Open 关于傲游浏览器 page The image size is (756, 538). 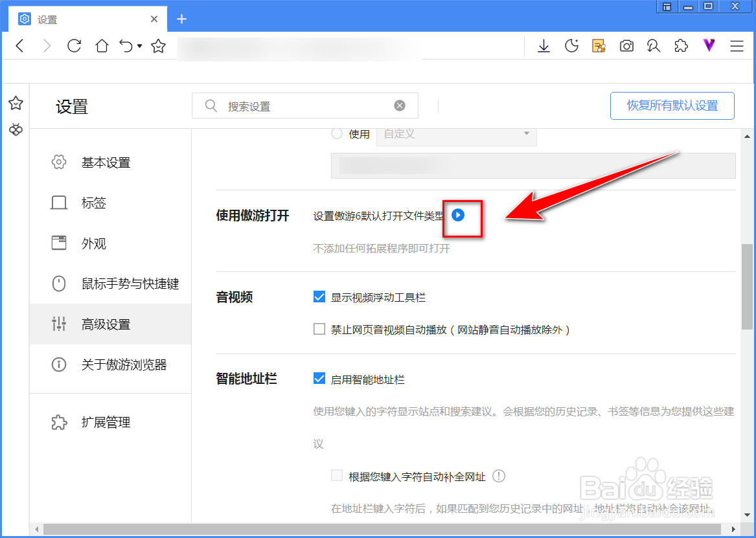[x=110, y=364]
